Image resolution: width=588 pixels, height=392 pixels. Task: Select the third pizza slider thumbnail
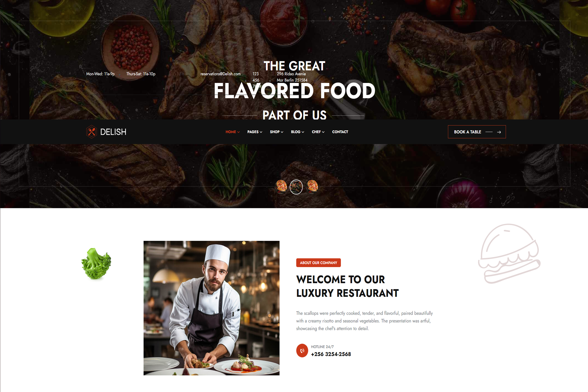[x=312, y=187]
